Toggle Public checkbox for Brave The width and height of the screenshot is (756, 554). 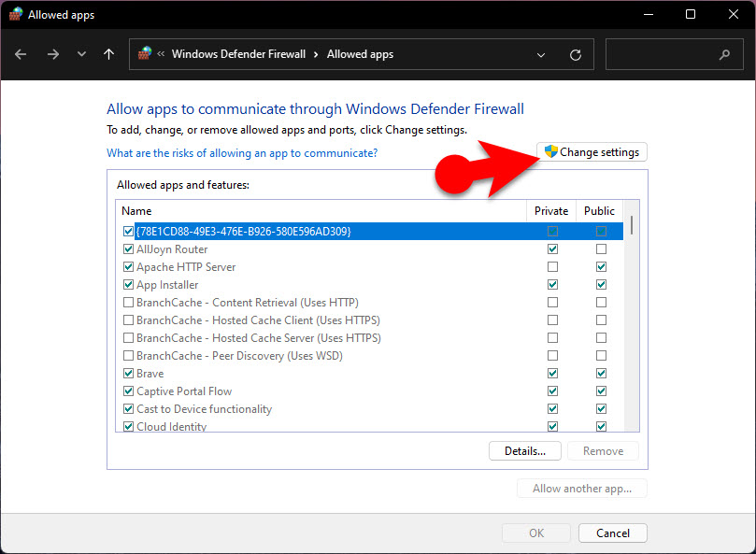click(601, 373)
